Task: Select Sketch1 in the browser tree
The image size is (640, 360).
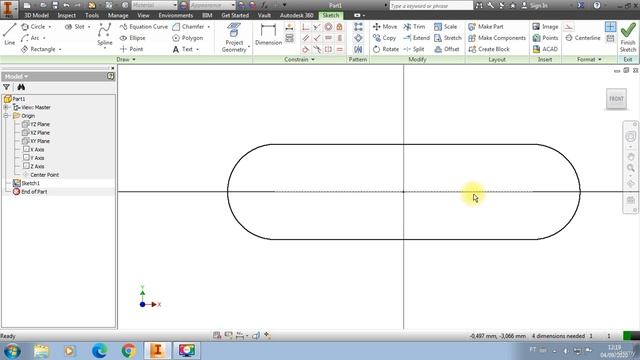Action: 26,183
